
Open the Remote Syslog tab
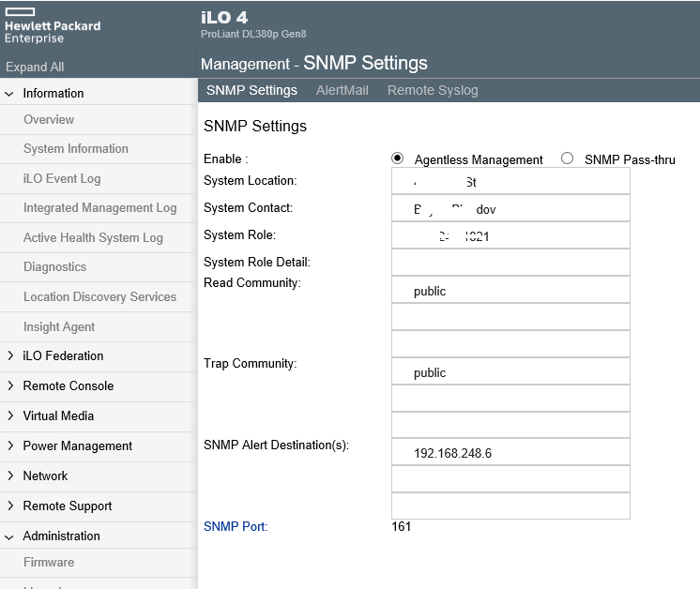[x=433, y=90]
